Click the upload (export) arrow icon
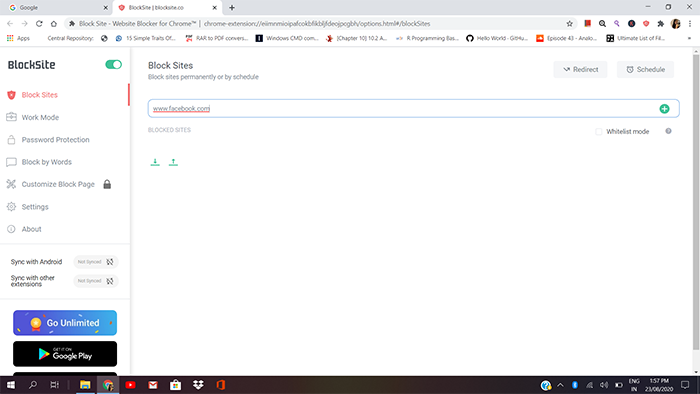 [173, 162]
